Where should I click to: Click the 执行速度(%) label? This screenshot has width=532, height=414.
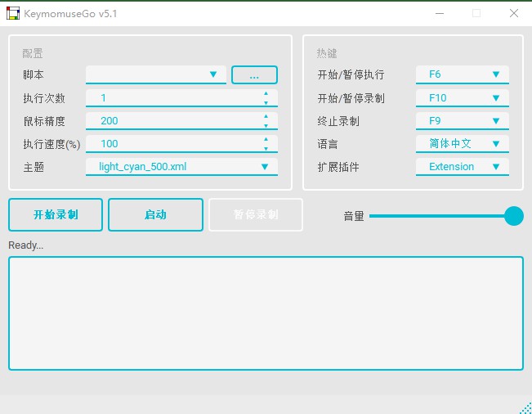click(51, 144)
